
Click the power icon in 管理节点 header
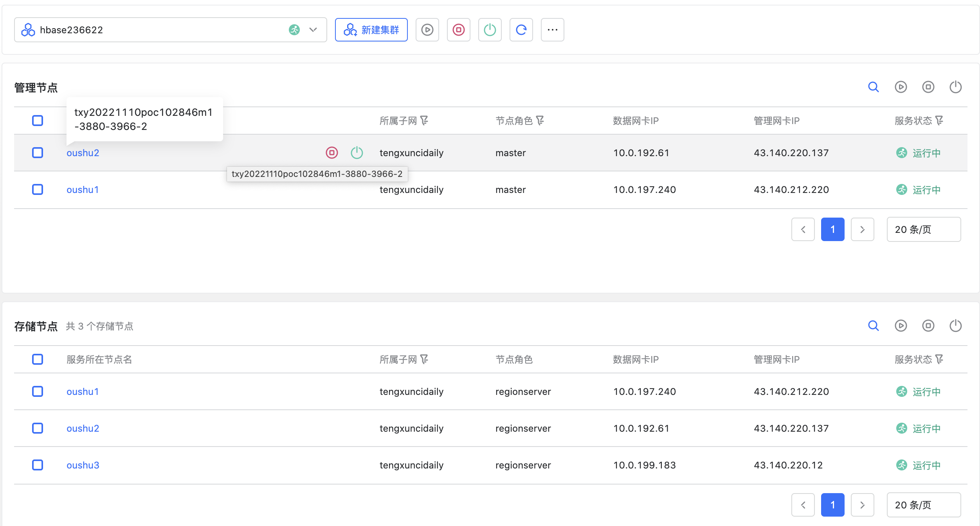coord(955,87)
